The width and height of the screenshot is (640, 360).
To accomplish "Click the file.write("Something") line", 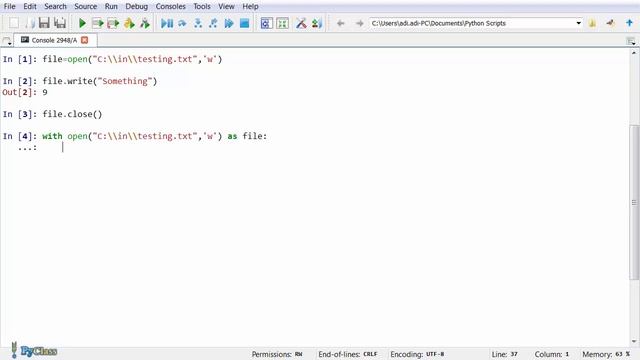I will click(80, 81).
